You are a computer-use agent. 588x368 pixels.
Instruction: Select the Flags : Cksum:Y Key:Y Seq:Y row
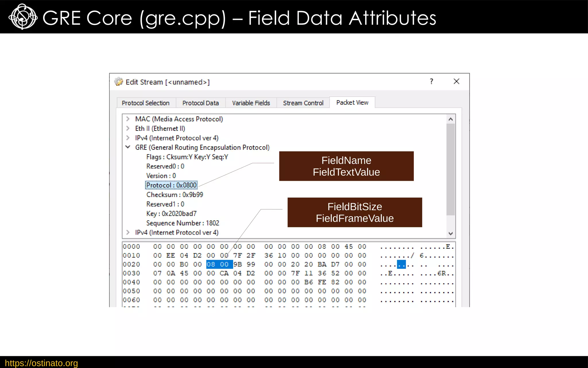(187, 157)
